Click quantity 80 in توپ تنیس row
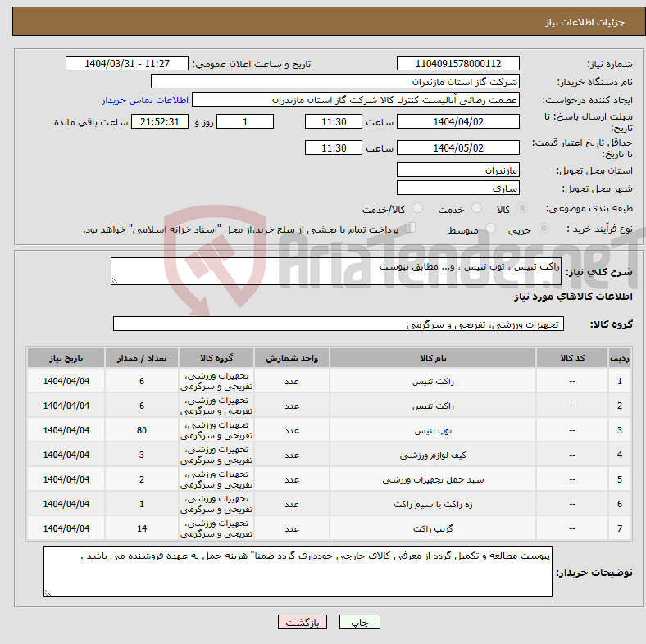The height and width of the screenshot is (644, 646). [142, 430]
